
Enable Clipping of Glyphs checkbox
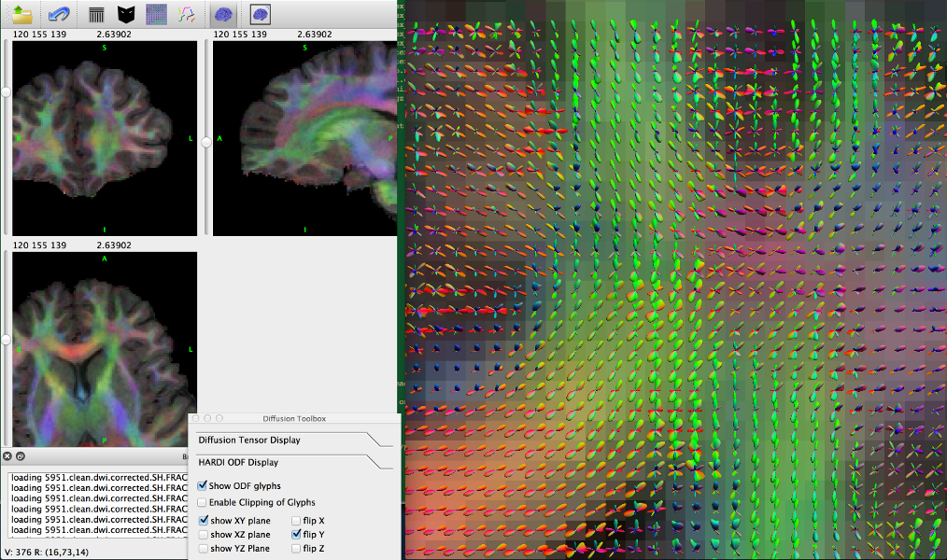203,502
